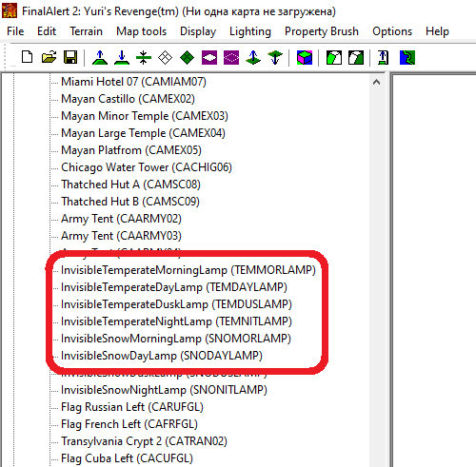Viewport: 476px width, 467px height.
Task: Click the dark green slope cliff back icon
Action: (x=356, y=58)
